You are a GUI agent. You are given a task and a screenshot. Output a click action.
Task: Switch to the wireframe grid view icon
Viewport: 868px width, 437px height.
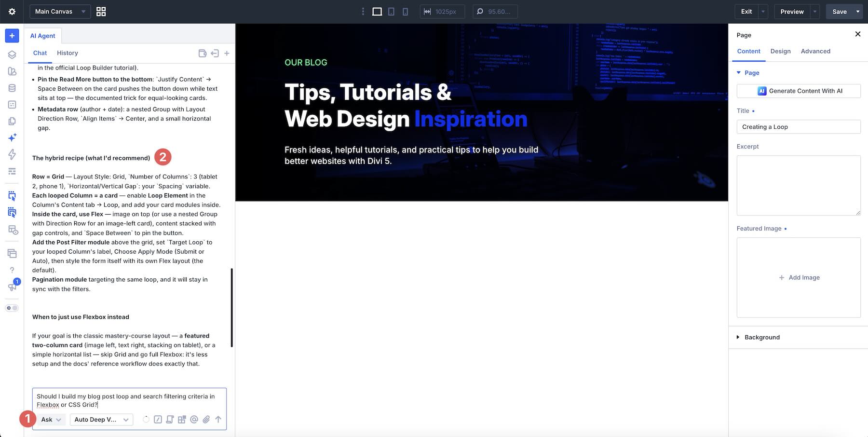101,12
